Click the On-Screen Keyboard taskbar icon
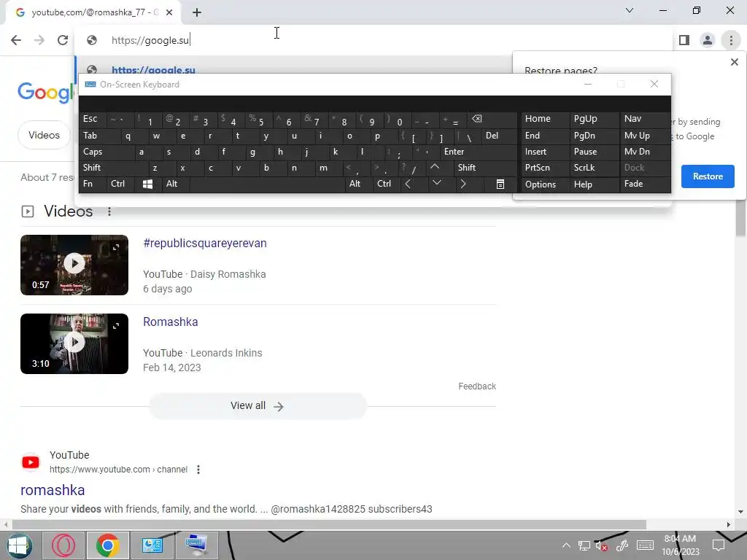The width and height of the screenshot is (747, 560). pos(196,545)
